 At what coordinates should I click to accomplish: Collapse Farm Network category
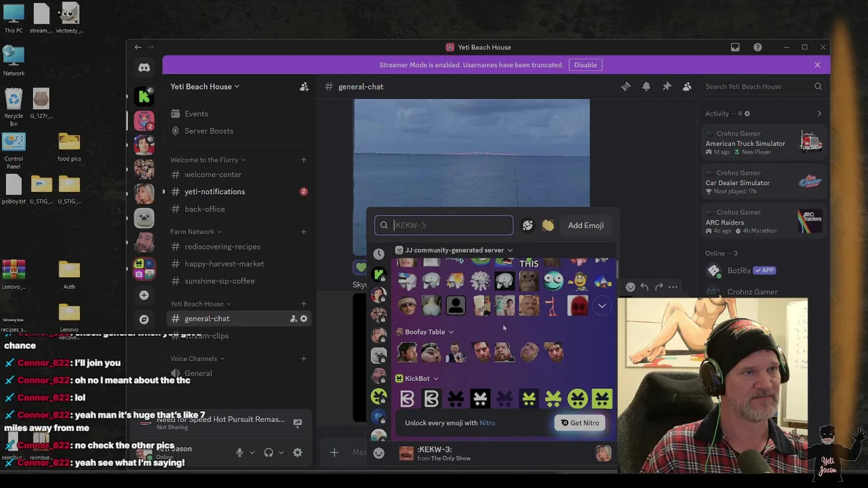point(196,232)
